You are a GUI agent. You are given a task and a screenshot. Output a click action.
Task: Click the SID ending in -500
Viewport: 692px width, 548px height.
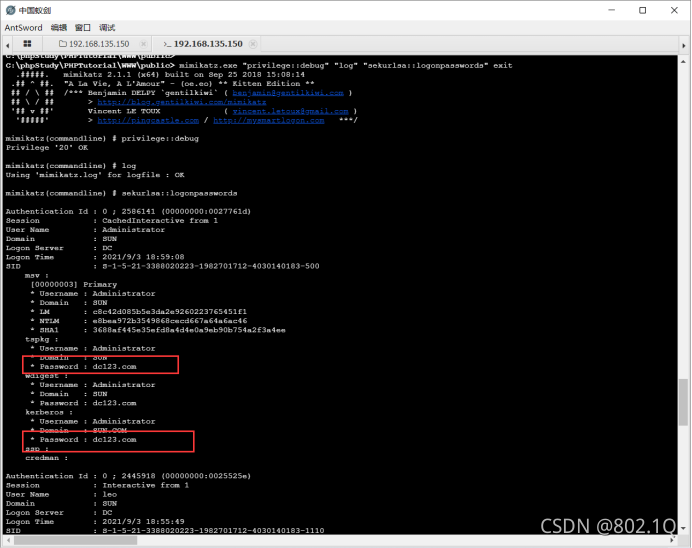pyautogui.click(x=211, y=266)
